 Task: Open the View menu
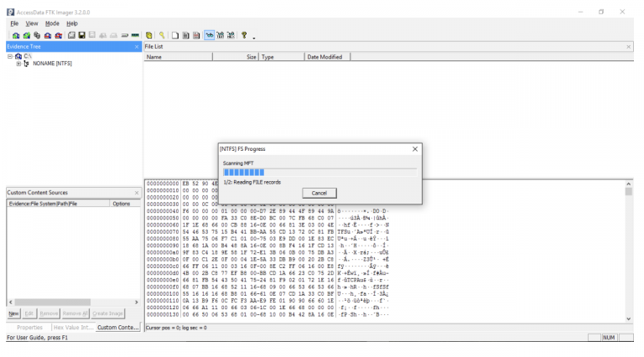[32, 23]
